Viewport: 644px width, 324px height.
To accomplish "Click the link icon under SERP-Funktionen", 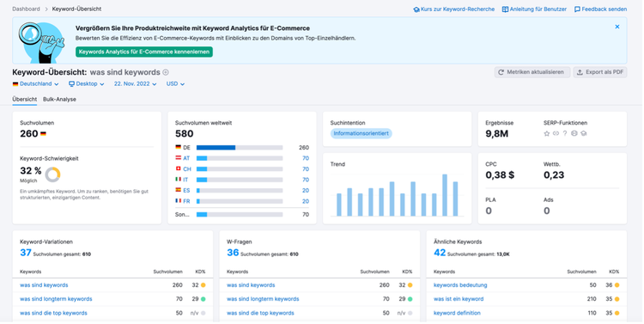I will pos(556,133).
